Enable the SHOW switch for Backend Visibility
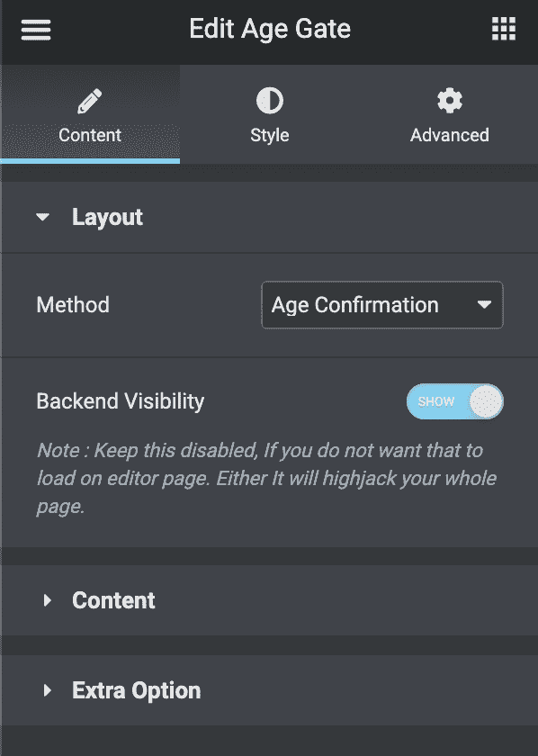538x756 pixels. [x=454, y=401]
